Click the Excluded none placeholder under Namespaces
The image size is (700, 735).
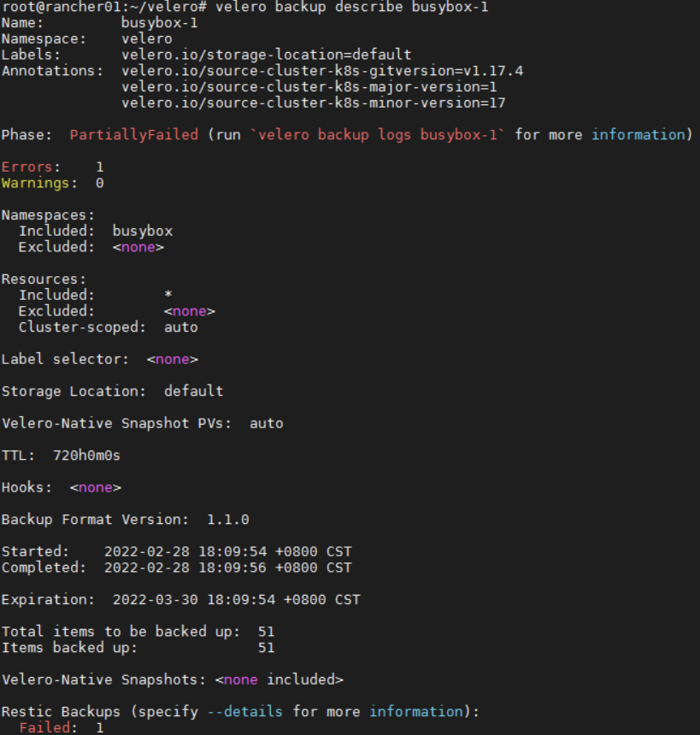point(137,246)
